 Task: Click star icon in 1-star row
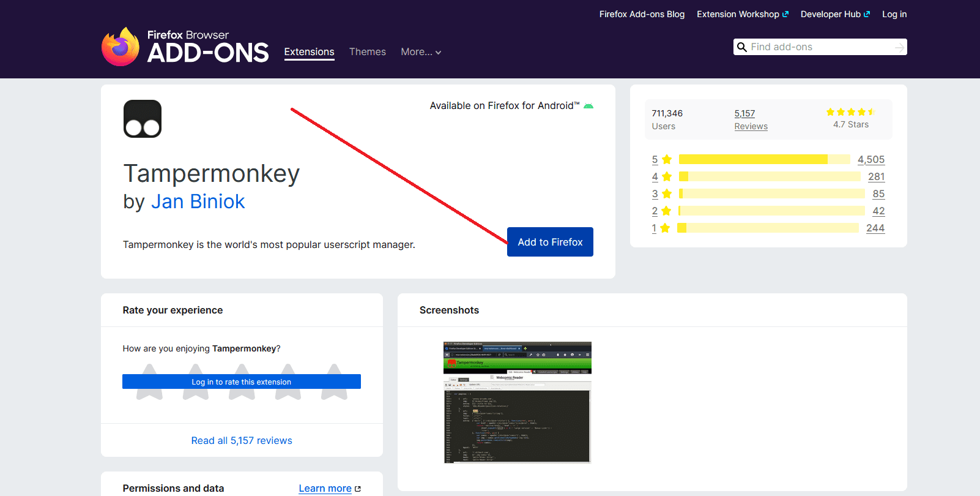[x=665, y=228]
